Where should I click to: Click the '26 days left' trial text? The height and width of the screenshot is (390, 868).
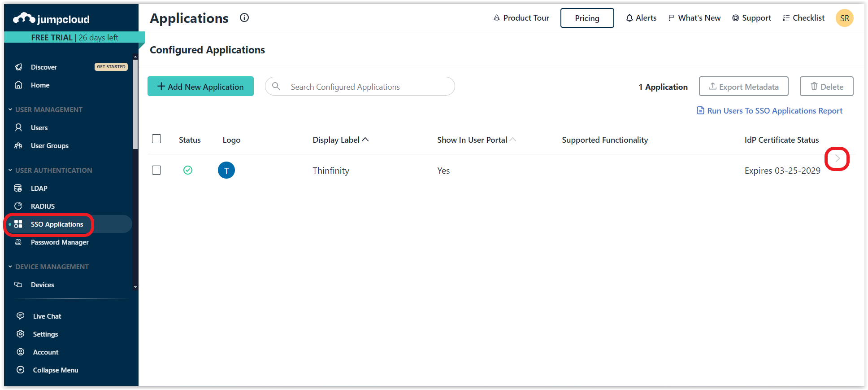coord(99,37)
